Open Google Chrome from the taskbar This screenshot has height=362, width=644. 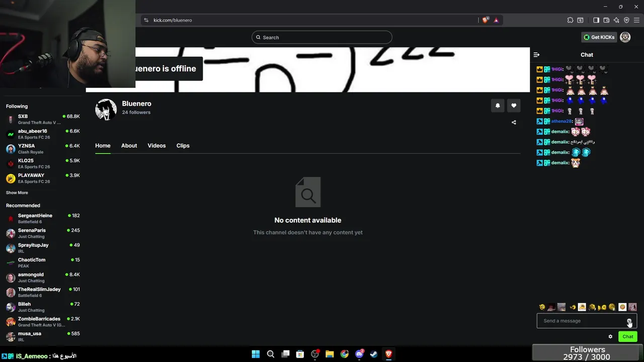point(345,354)
